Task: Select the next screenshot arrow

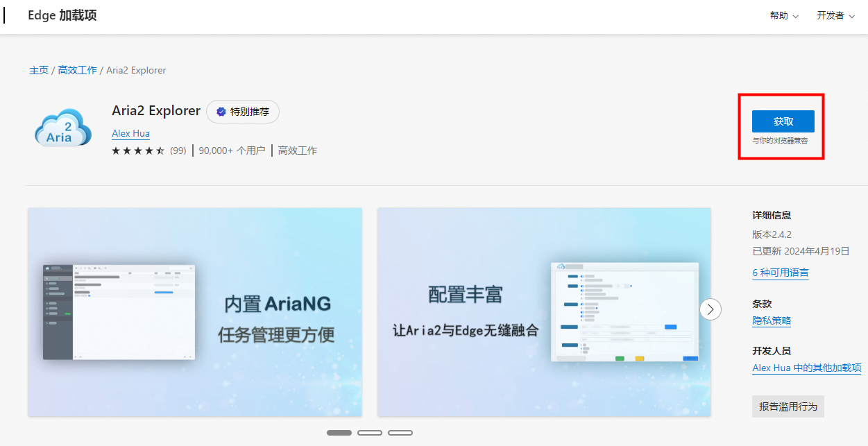Action: [x=710, y=309]
